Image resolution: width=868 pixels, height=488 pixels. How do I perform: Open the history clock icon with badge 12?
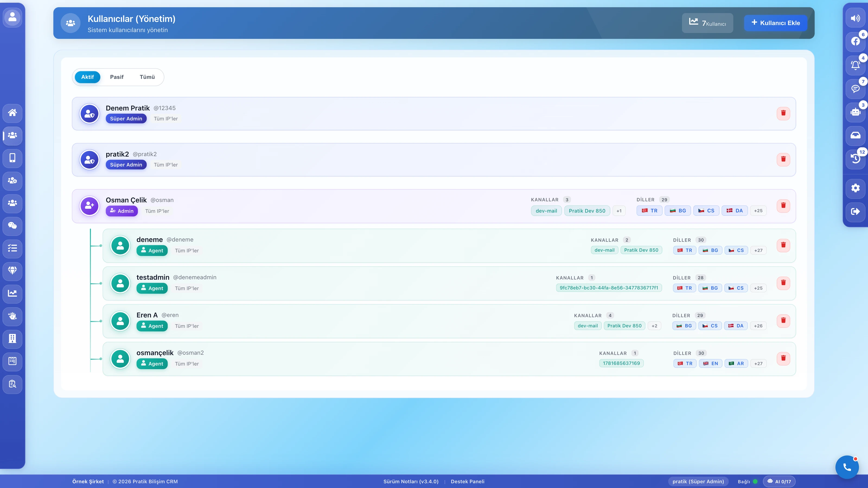(855, 159)
